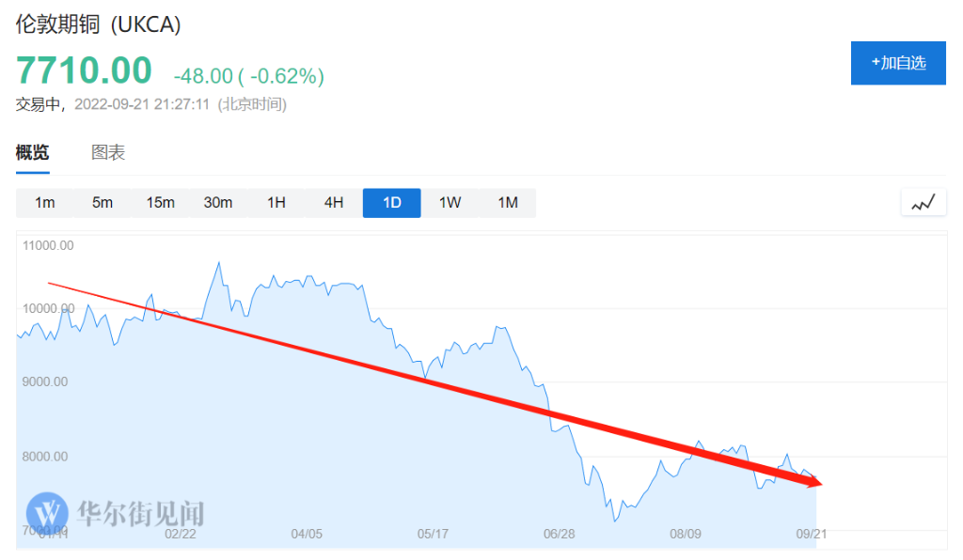Switch chart to 1W interval
The image size is (963, 560).
pos(450,203)
